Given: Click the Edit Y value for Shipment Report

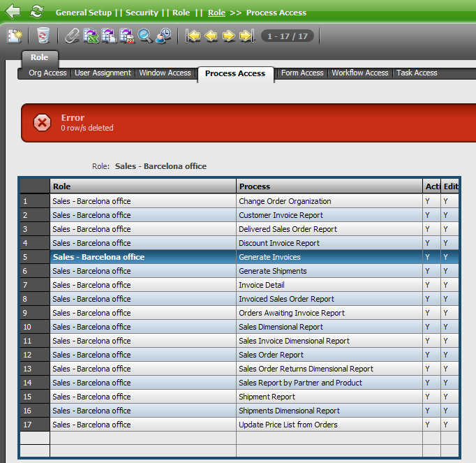Looking at the screenshot, I should [x=446, y=397].
